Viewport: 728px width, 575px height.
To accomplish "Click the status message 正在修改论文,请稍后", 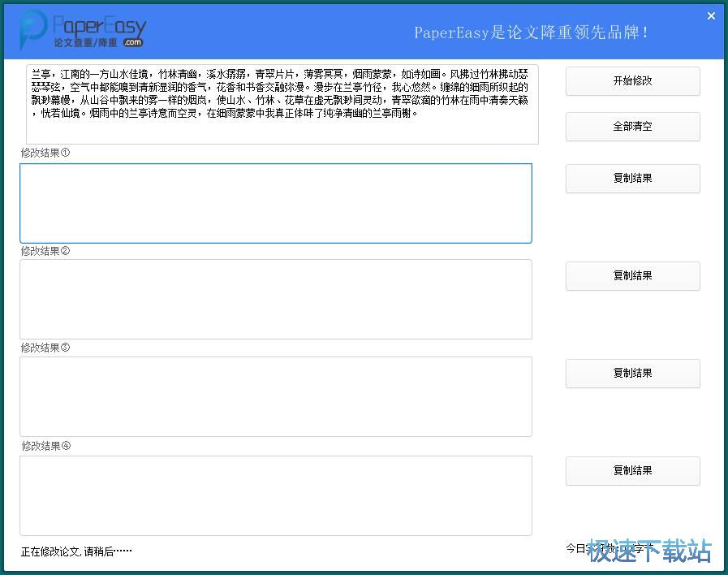I will click(x=76, y=551).
